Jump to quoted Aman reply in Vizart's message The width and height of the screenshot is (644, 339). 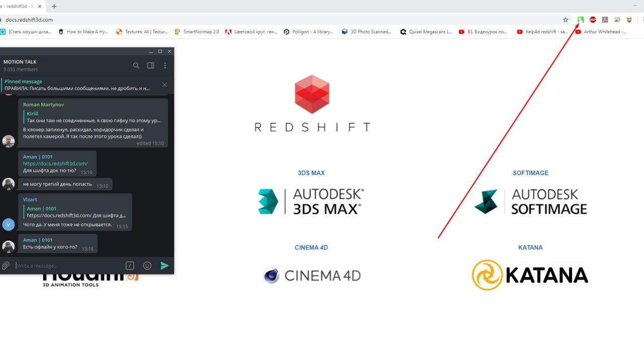pos(75,212)
